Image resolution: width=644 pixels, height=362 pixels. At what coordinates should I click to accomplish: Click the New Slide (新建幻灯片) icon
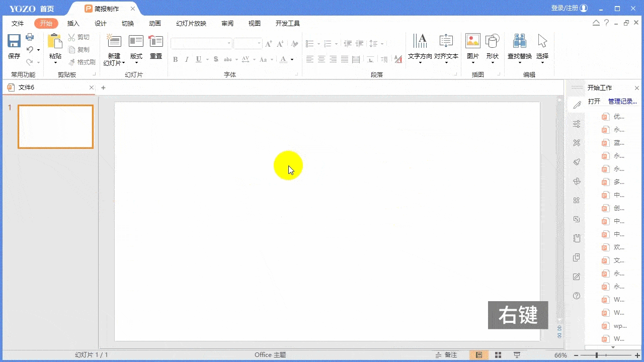114,41
